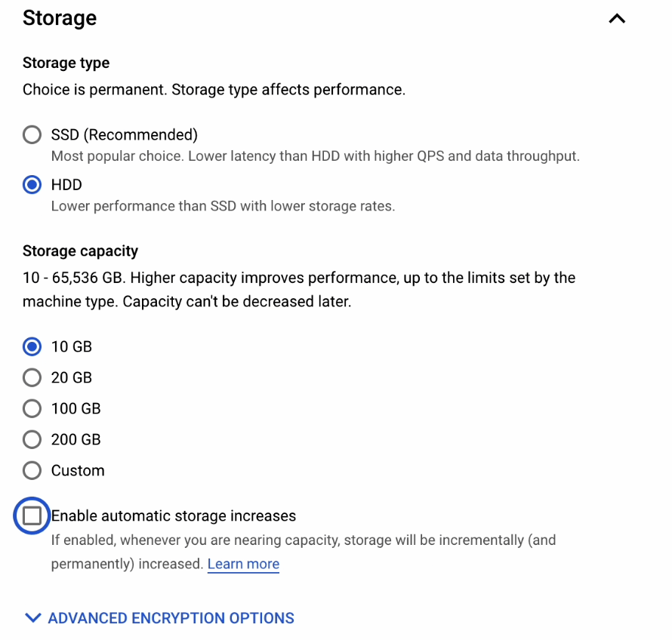Click the "SSD (Recommended)" label text

click(x=125, y=135)
